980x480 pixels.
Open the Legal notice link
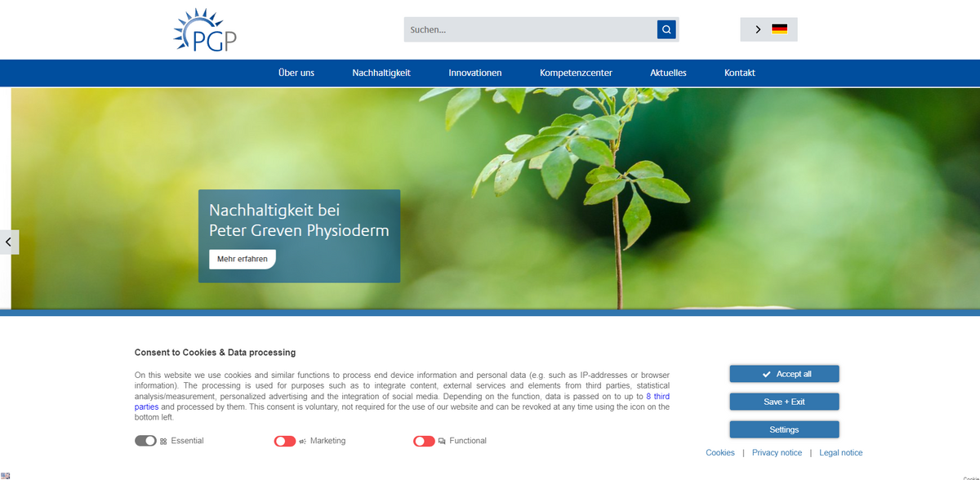pos(841,452)
